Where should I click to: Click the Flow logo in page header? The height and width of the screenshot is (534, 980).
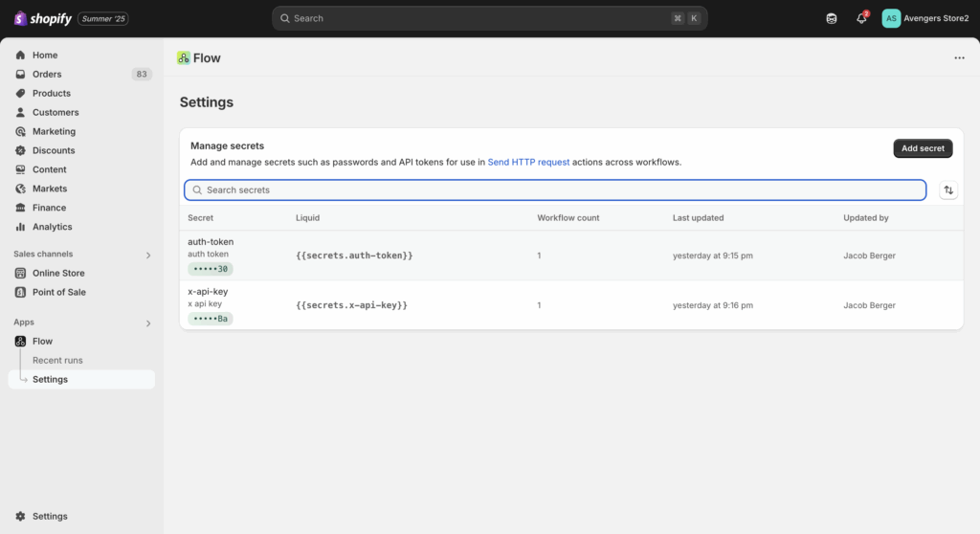[183, 58]
